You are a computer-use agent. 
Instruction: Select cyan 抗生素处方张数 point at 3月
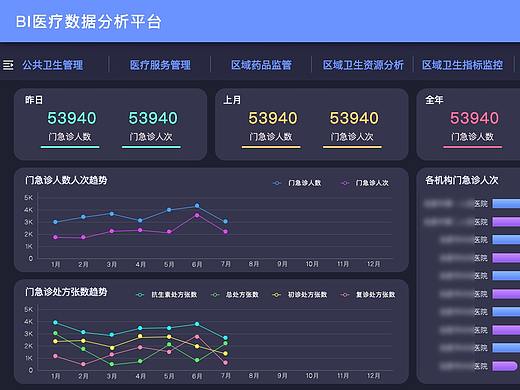[x=112, y=335]
